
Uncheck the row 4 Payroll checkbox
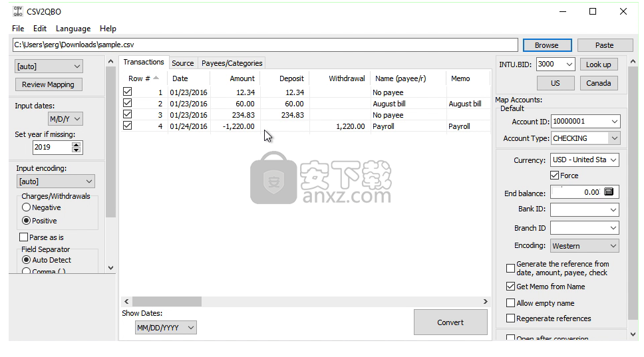(127, 126)
